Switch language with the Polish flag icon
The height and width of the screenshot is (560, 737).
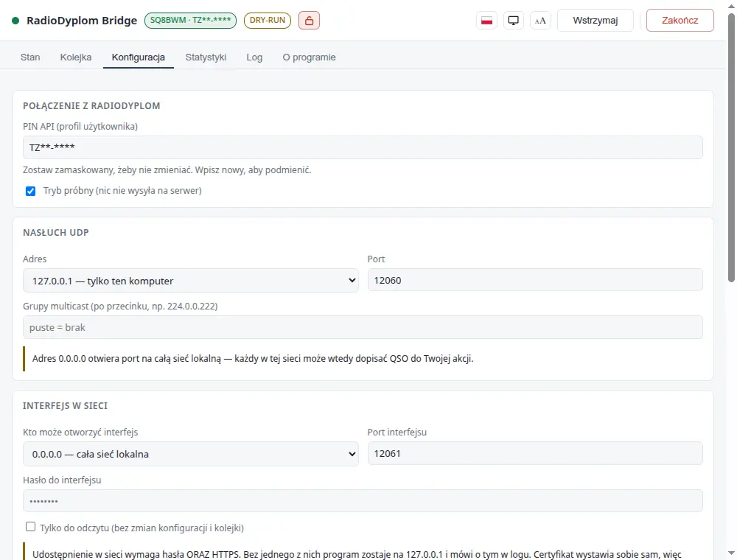tap(486, 21)
